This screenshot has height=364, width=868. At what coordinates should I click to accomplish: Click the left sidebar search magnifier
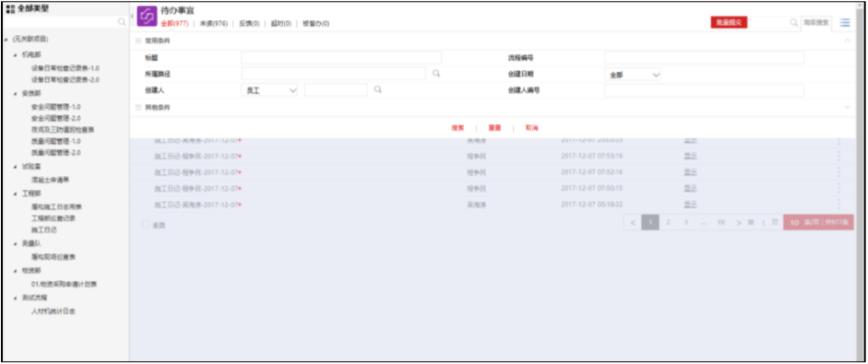(122, 22)
